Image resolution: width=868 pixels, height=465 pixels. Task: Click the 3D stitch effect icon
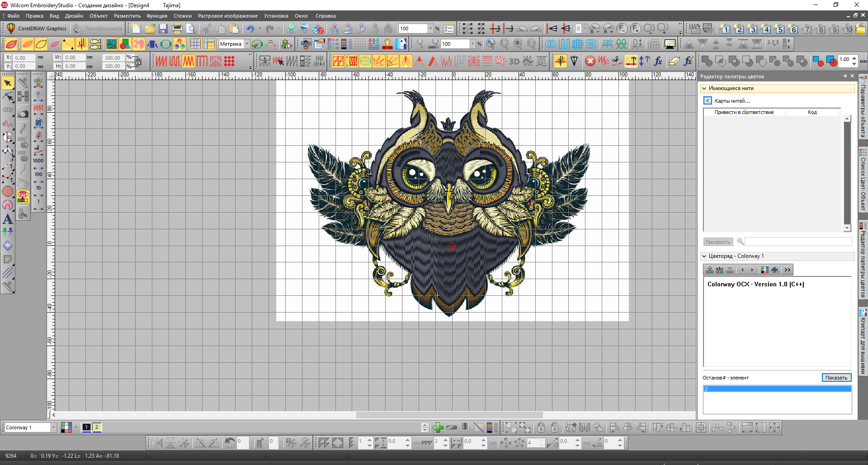point(514,62)
